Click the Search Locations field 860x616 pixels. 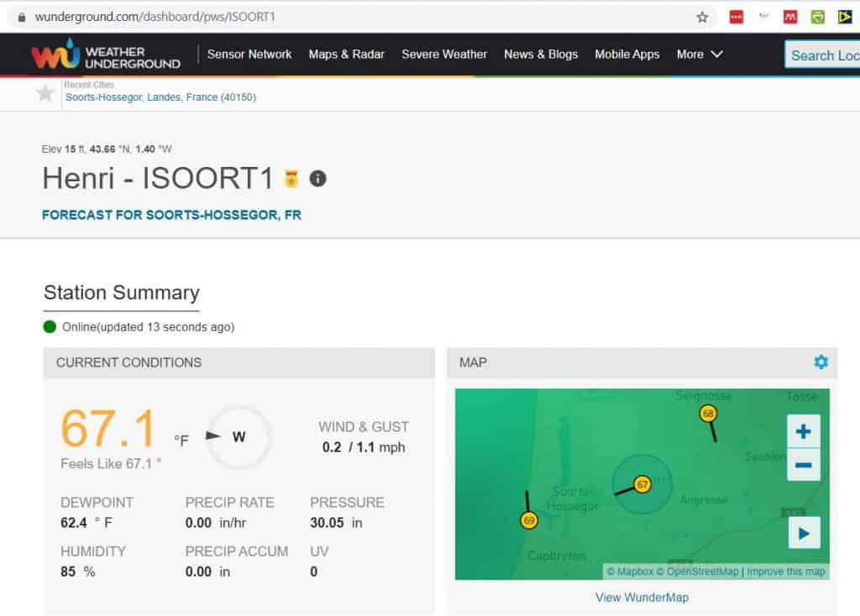823,55
